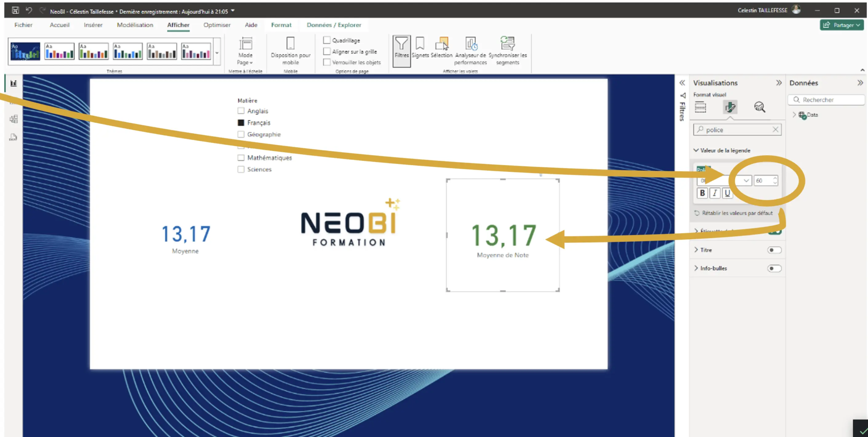Select the green Moyenne de Note card

tap(503, 235)
